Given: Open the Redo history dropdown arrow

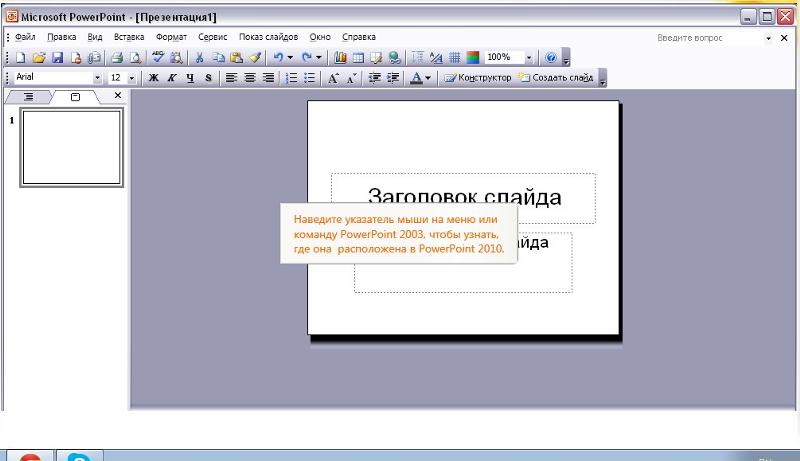Looking at the screenshot, I should coord(318,58).
